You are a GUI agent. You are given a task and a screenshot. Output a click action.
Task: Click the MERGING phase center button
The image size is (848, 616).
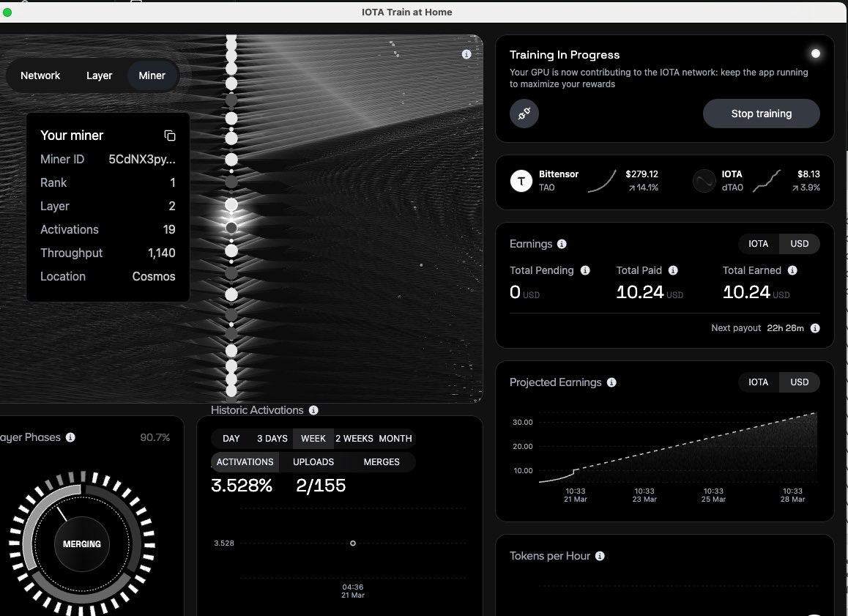(x=82, y=544)
